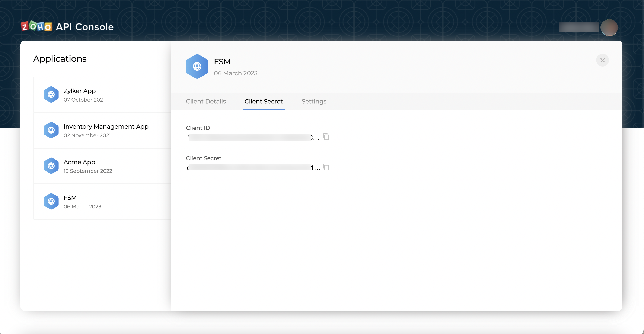The height and width of the screenshot is (334, 644).
Task: Select the Inventory Management App entry
Action: coord(106,127)
